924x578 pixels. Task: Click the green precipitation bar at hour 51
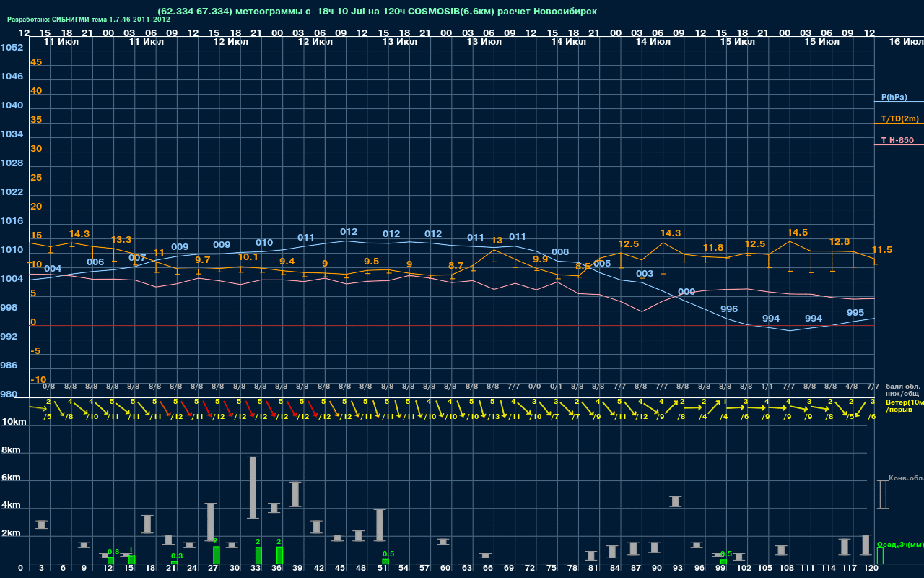tap(385, 561)
